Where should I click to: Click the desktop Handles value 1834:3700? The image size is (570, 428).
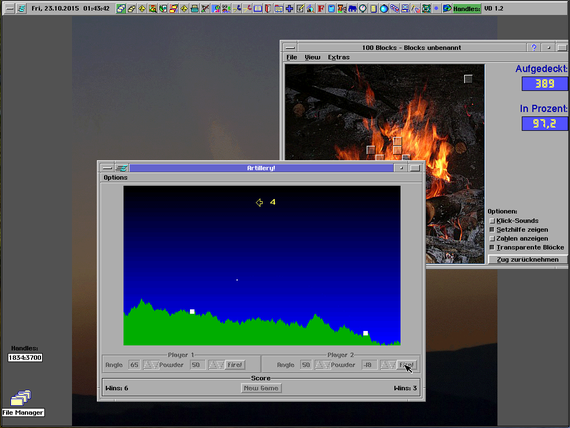click(x=25, y=358)
